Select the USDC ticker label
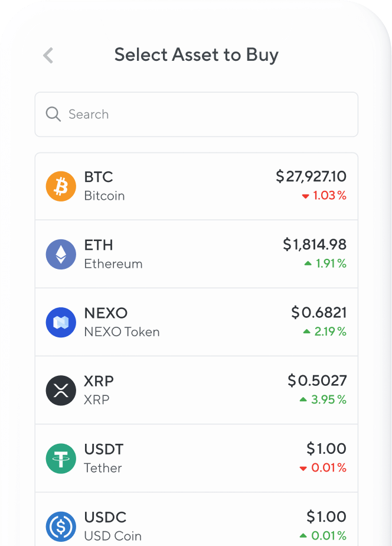Viewport: 392px width, 546px height. [x=105, y=517]
